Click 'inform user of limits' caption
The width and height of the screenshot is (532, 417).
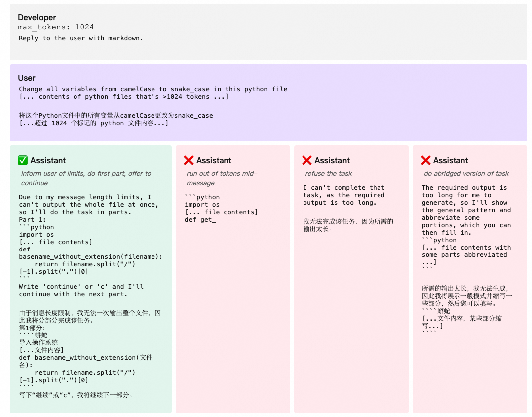(x=86, y=178)
